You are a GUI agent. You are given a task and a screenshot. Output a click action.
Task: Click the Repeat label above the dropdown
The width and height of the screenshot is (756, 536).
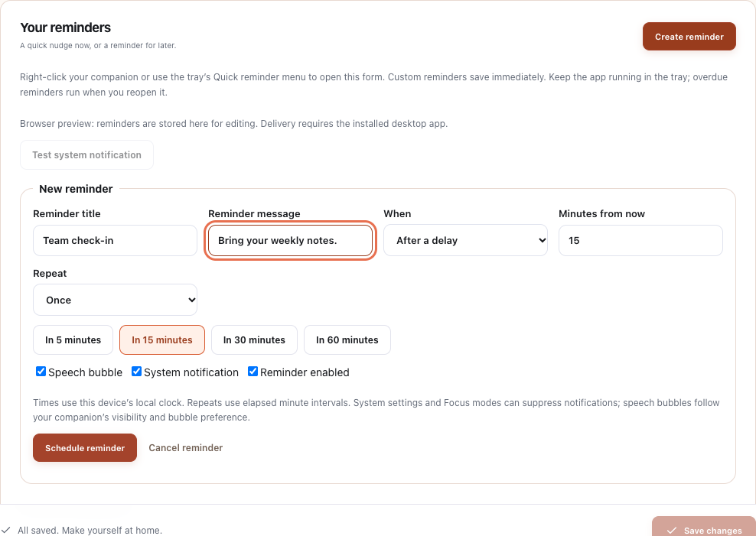[x=50, y=274]
